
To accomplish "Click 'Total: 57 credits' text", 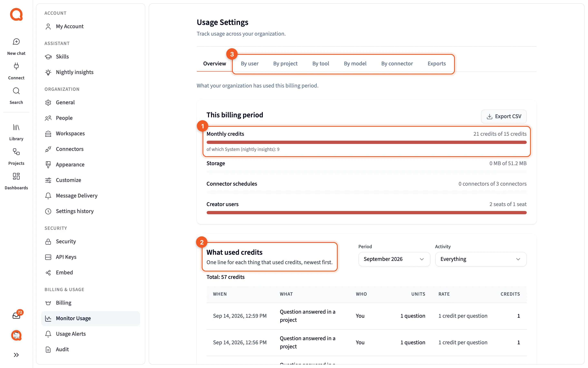I will [225, 277].
